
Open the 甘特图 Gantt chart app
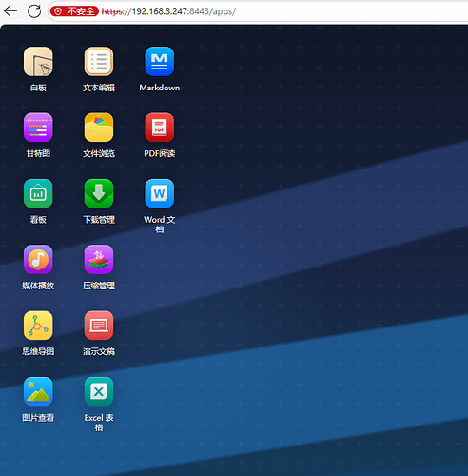click(38, 128)
